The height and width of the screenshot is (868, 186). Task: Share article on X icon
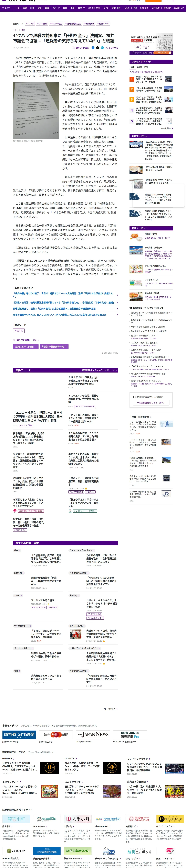click(x=97, y=48)
